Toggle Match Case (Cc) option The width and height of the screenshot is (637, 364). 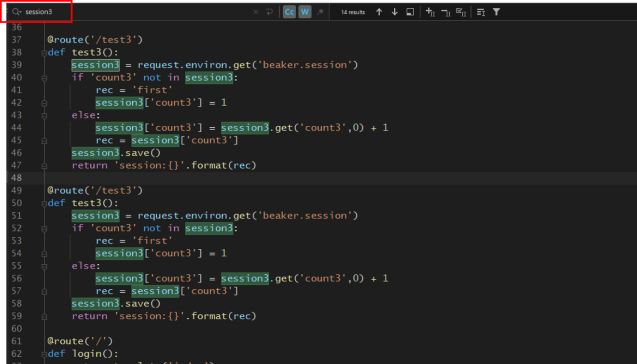pyautogui.click(x=289, y=12)
